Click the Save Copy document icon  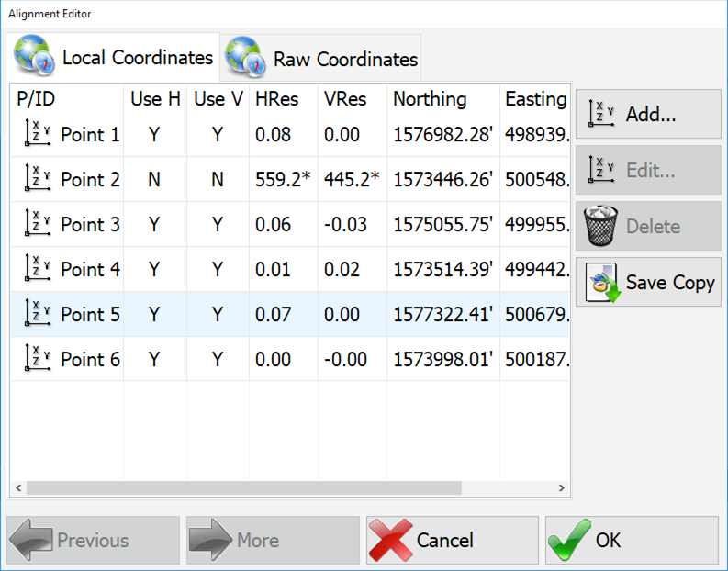pyautogui.click(x=602, y=283)
